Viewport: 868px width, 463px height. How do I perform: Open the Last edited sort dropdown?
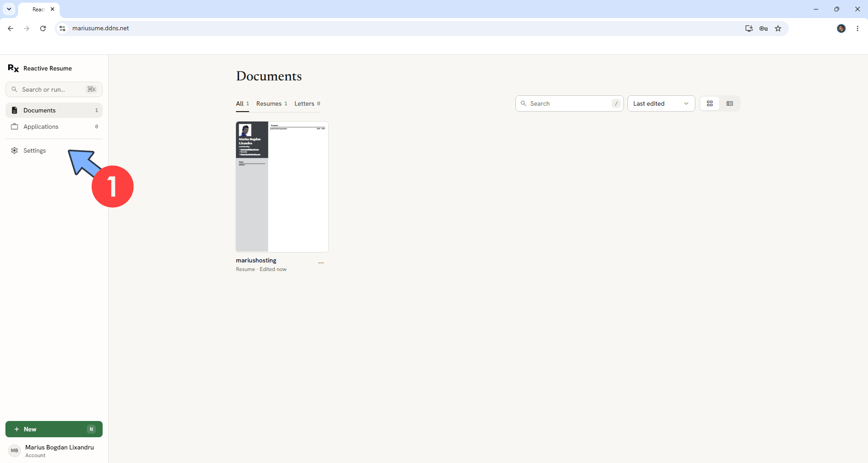[x=661, y=103]
